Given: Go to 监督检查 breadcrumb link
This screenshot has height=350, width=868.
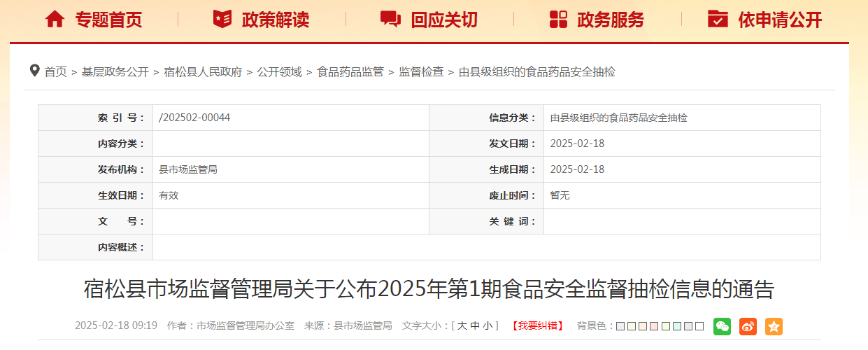Looking at the screenshot, I should point(421,71).
